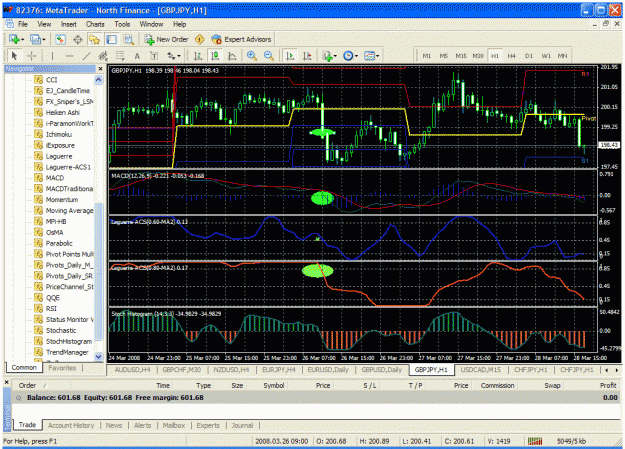
Task: Open the Profiles dropdown
Action: [x=38, y=39]
